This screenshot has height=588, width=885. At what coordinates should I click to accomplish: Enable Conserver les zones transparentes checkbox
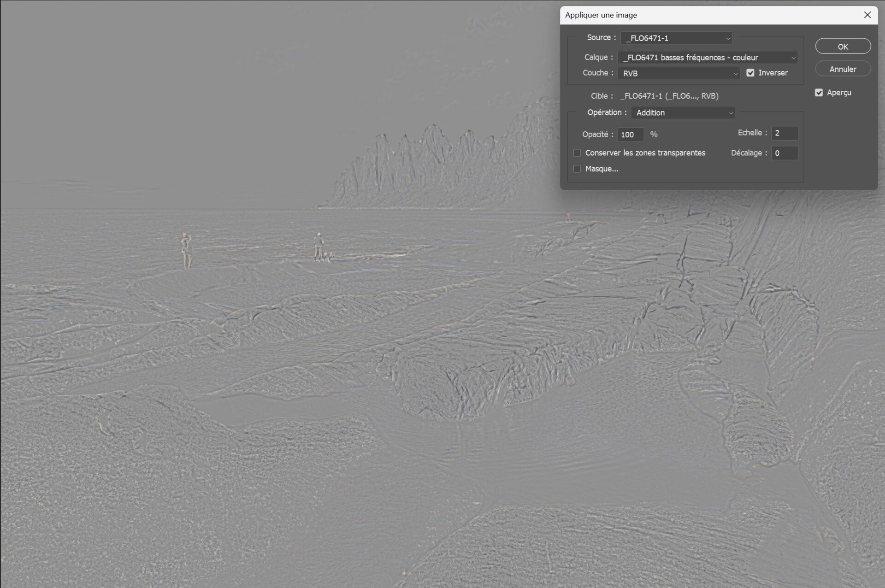point(578,153)
